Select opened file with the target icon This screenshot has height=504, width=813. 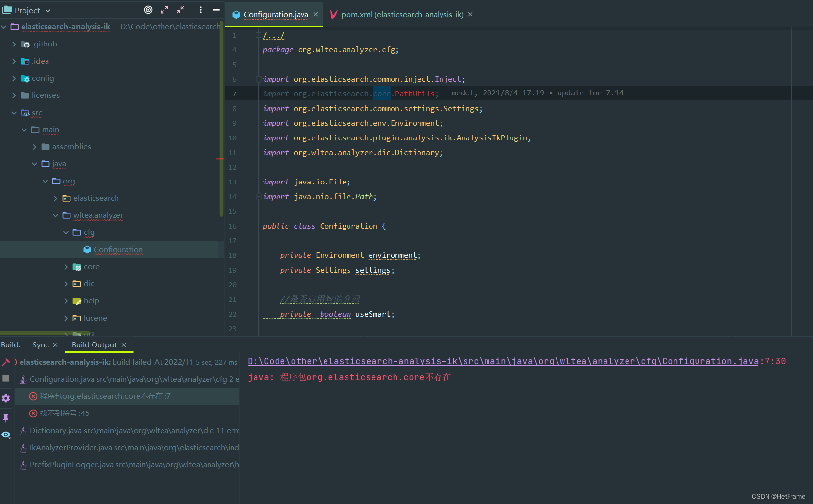click(x=148, y=10)
